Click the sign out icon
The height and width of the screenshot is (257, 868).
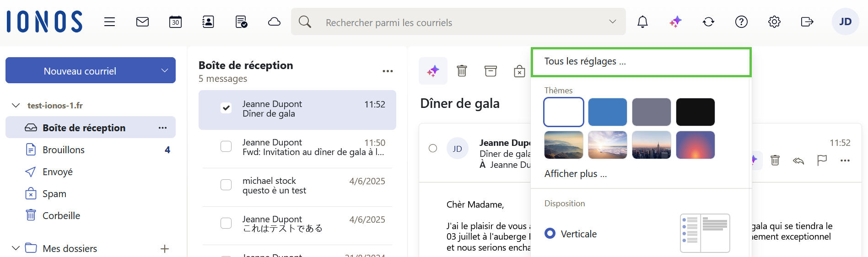pyautogui.click(x=807, y=21)
